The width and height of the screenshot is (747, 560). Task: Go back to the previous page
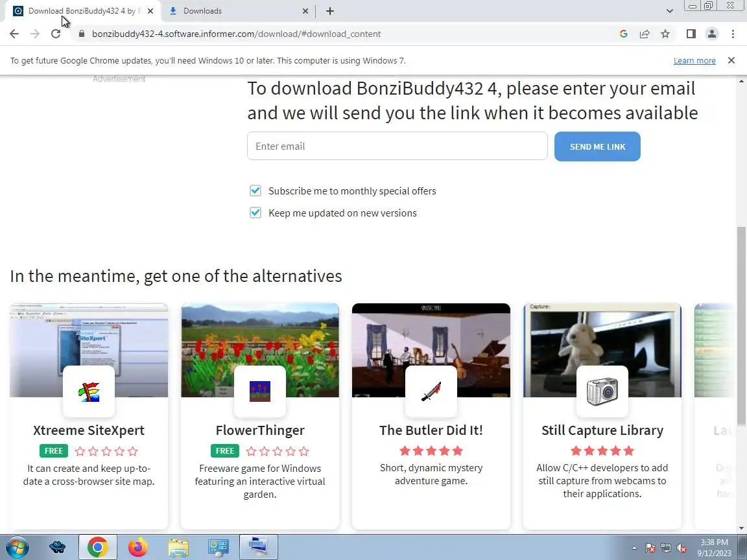coord(14,34)
